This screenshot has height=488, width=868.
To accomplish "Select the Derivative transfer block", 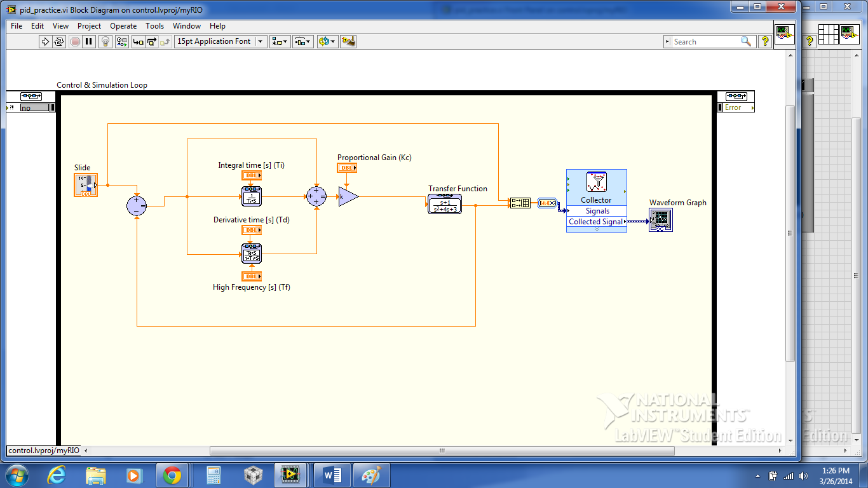I will [x=251, y=253].
